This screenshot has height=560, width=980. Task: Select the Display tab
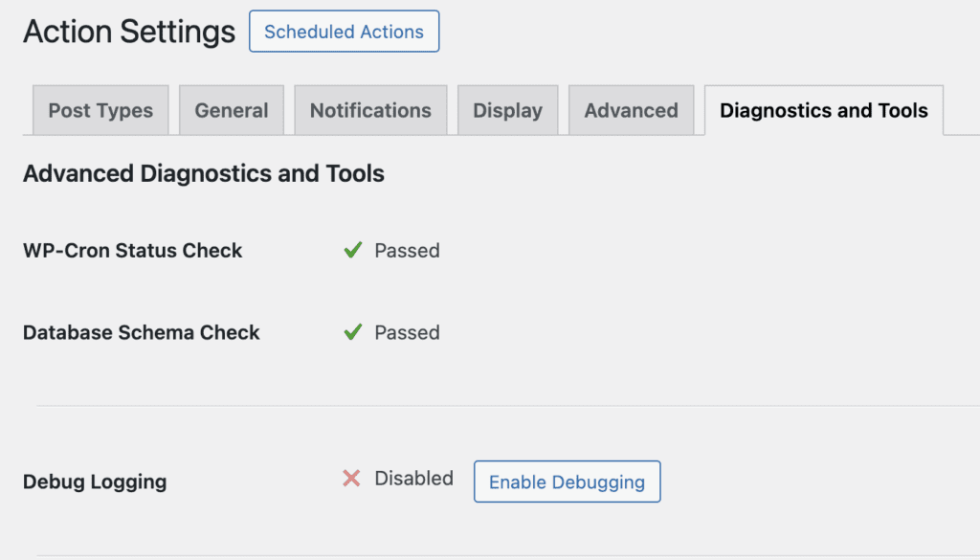coord(507,110)
